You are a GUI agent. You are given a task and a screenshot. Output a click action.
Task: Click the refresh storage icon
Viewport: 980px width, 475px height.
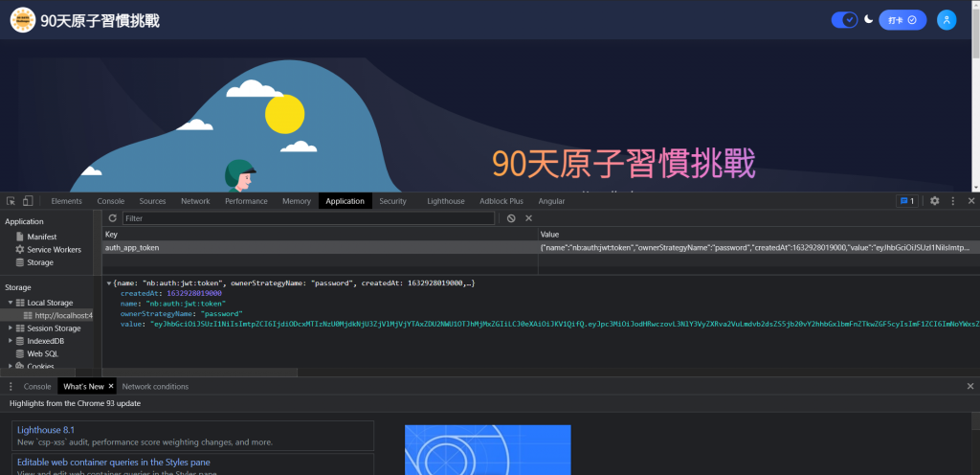(x=113, y=218)
